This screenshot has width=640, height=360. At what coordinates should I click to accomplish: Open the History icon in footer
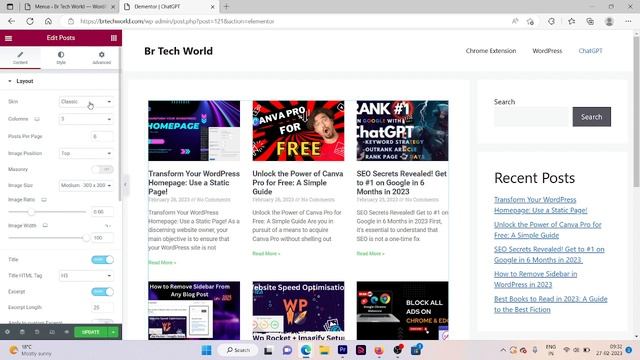click(37, 332)
